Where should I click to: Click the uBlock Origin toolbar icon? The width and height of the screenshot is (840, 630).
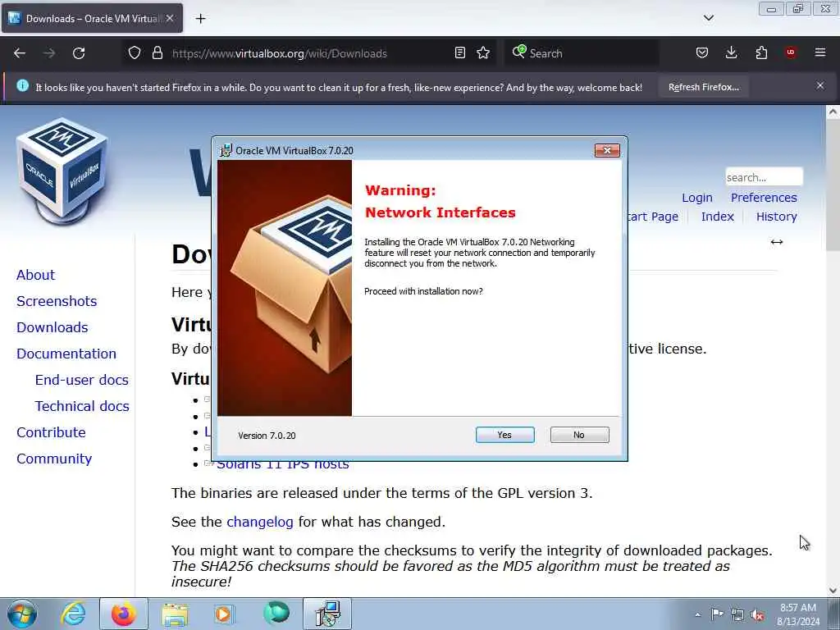pyautogui.click(x=791, y=52)
